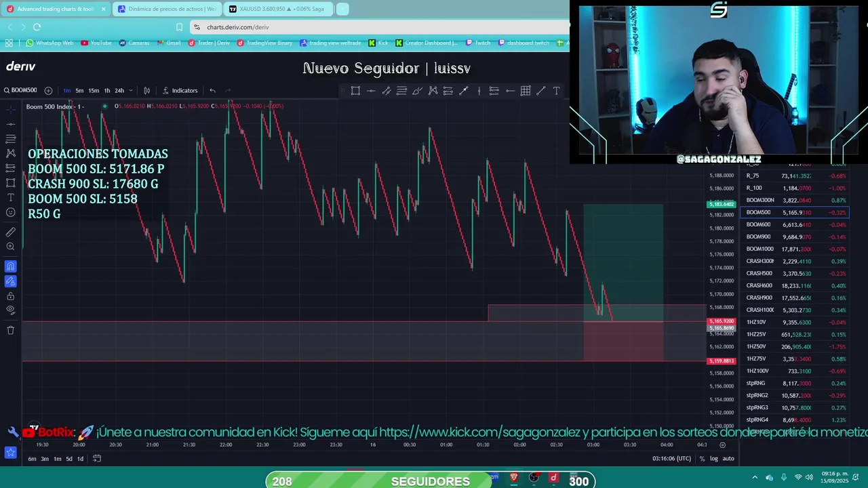Image resolution: width=868 pixels, height=488 pixels.
Task: Toggle lock all drawings in left sidebar
Action: 10,296
